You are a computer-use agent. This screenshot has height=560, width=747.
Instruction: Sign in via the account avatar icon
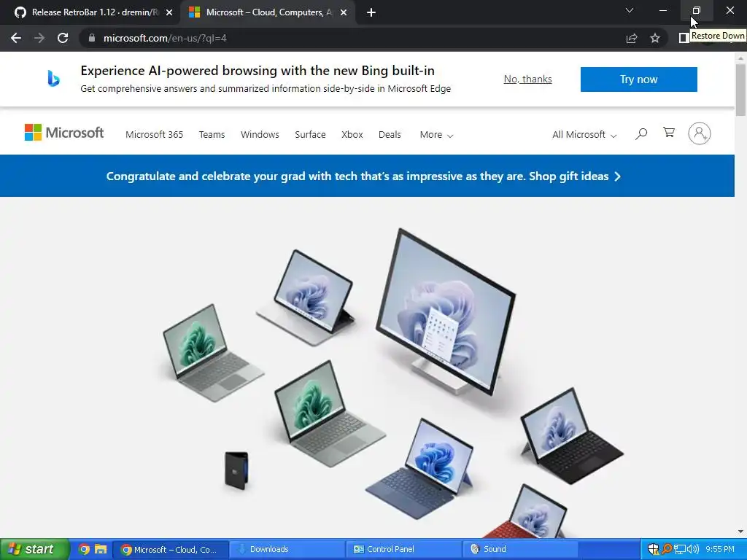700,133
